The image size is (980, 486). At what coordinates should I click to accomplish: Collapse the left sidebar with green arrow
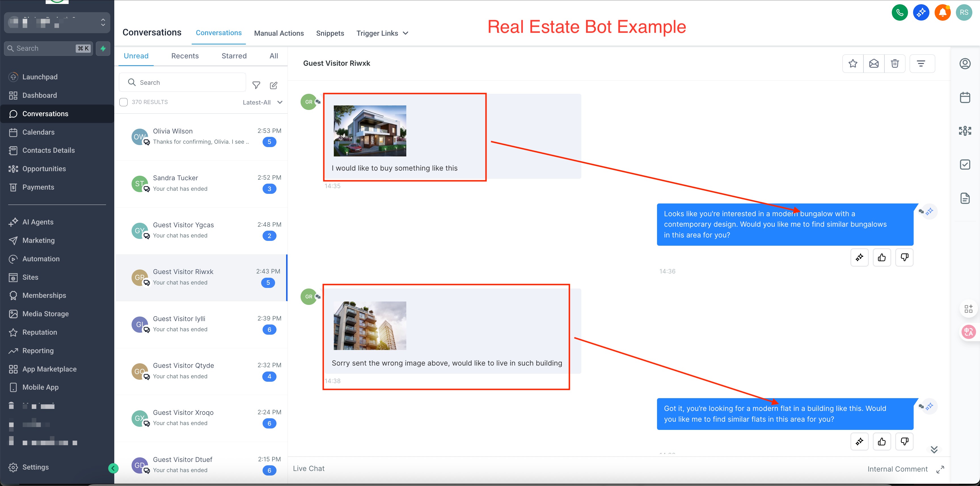click(113, 468)
